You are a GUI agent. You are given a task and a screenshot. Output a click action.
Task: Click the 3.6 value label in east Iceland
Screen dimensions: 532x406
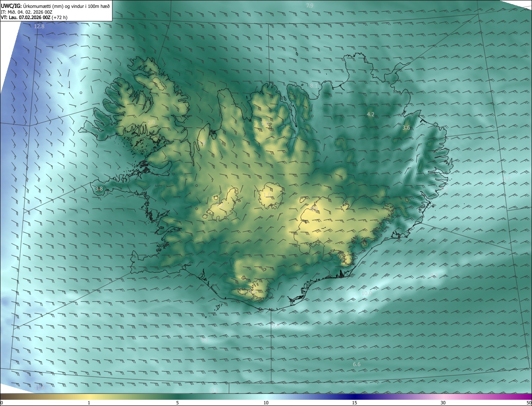(406, 128)
